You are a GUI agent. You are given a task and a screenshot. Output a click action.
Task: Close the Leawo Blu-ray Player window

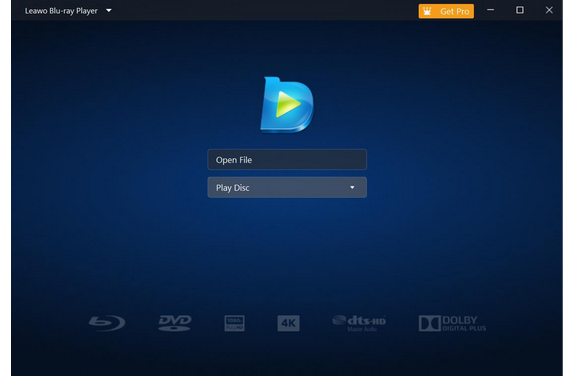[x=549, y=10]
